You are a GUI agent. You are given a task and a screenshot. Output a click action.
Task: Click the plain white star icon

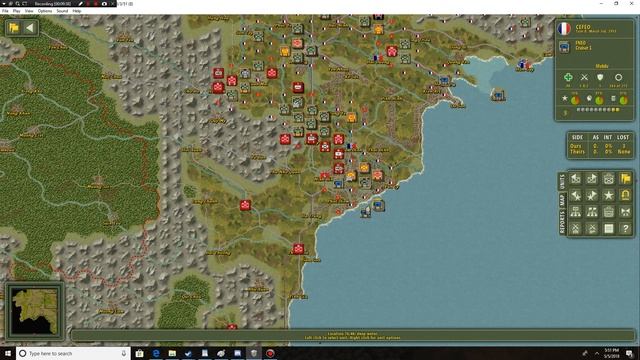tap(609, 196)
